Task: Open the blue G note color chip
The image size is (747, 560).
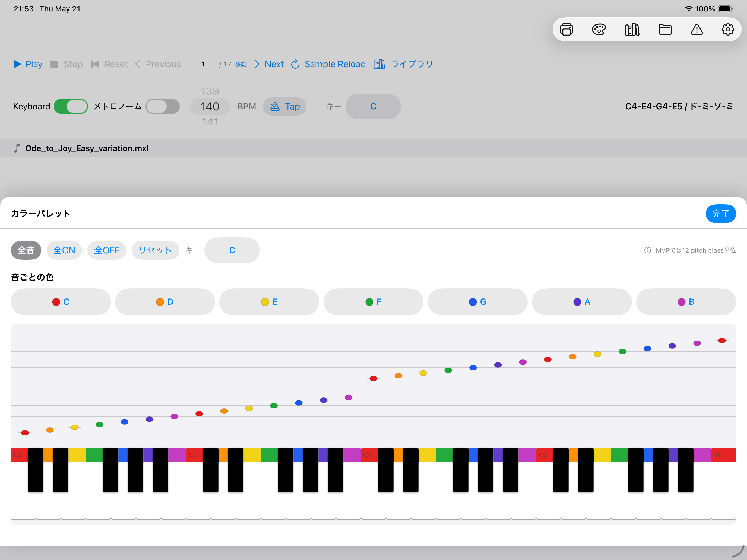Action: (x=477, y=302)
